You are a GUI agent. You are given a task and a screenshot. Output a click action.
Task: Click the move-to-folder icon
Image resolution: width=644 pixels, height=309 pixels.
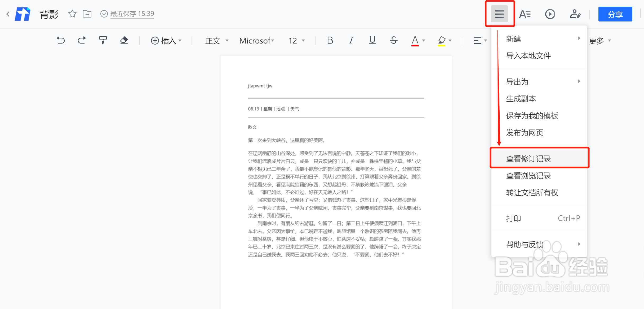[x=87, y=14]
